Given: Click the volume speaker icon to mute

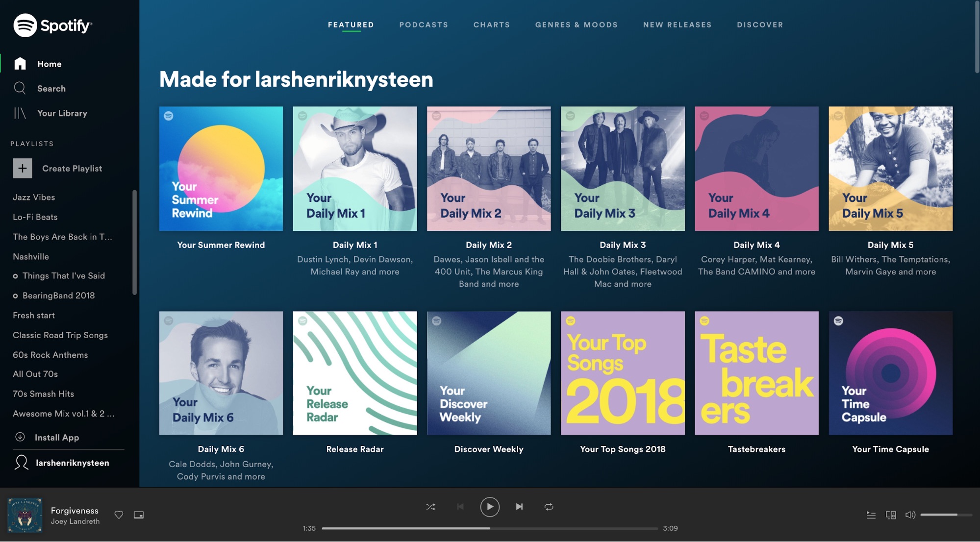Looking at the screenshot, I should pyautogui.click(x=910, y=515).
